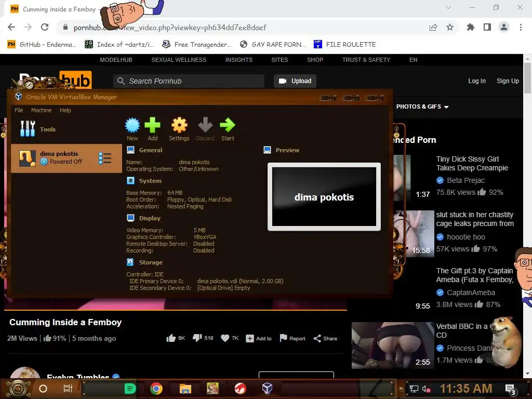This screenshot has height=399, width=532.
Task: Open the Chrome extensions puzzle icon
Action: (471, 27)
